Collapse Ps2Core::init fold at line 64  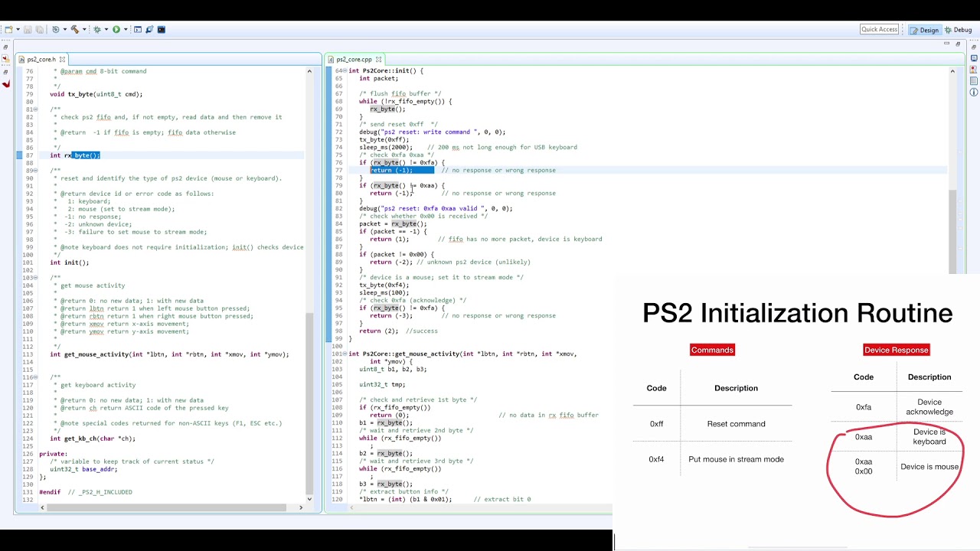pyautogui.click(x=345, y=71)
